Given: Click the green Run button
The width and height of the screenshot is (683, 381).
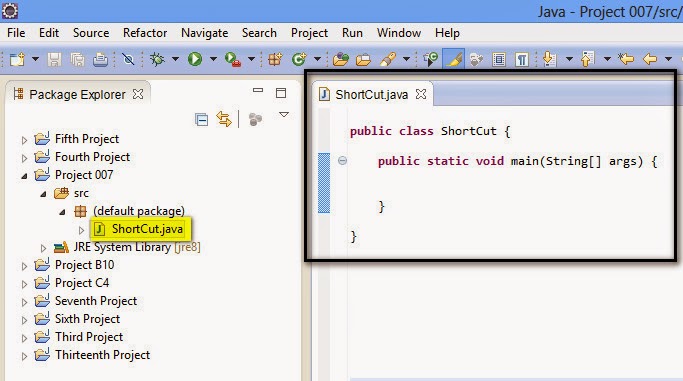Looking at the screenshot, I should pos(195,59).
